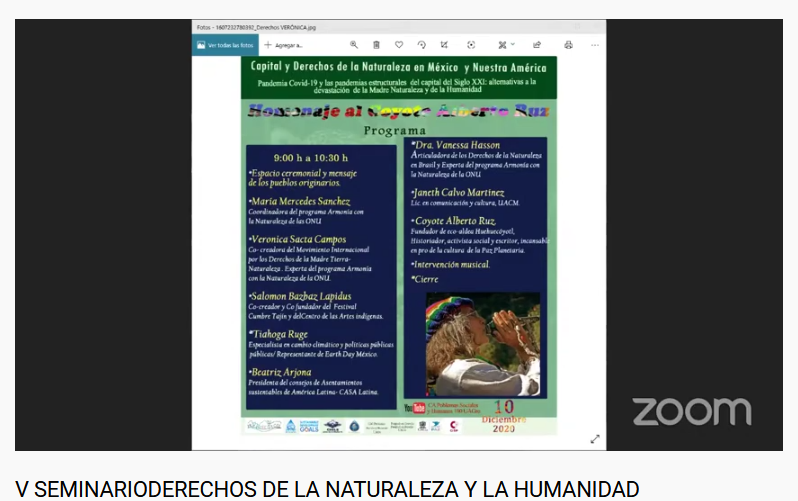Click the name 'Beatriz Arjona'
The width and height of the screenshot is (798, 501).
(x=280, y=372)
